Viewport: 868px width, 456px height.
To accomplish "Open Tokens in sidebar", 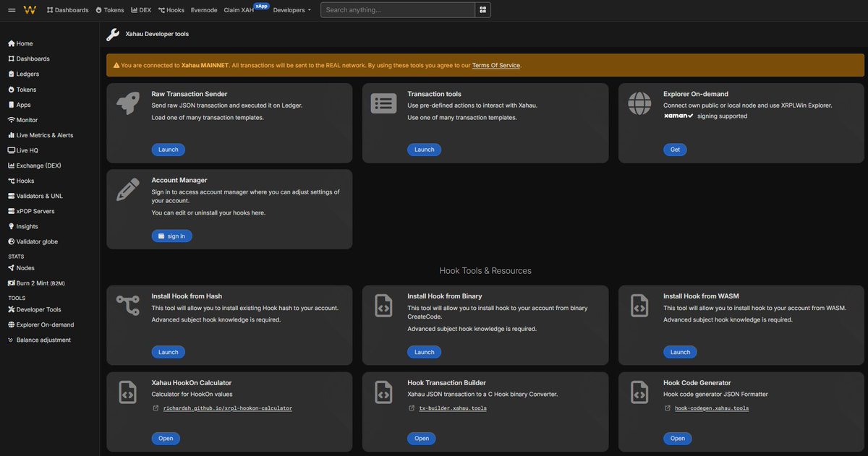I will coord(22,90).
